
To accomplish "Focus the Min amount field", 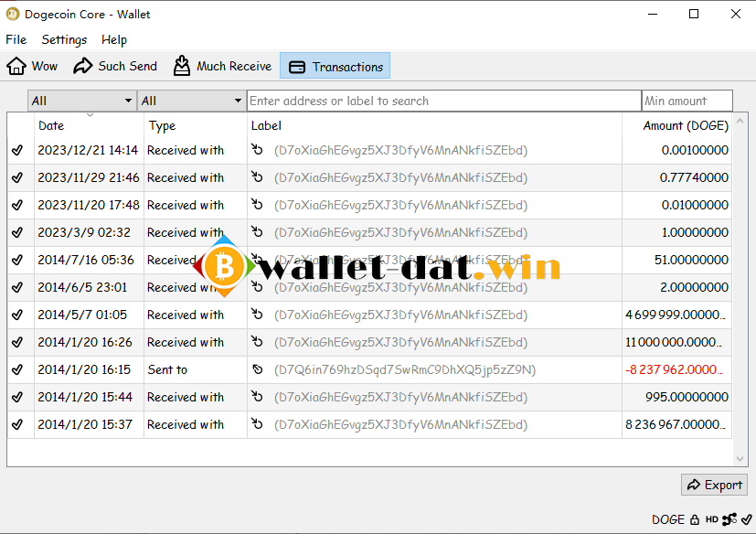I will click(x=687, y=101).
